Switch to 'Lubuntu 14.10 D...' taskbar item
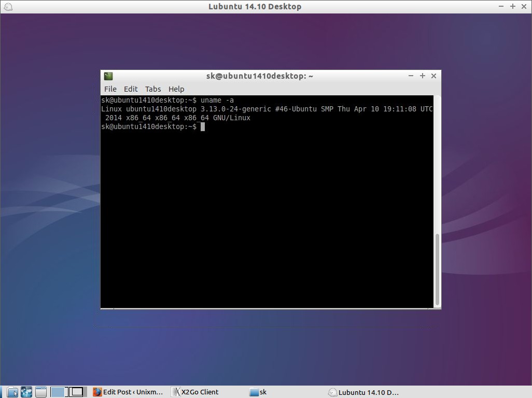Image resolution: width=532 pixels, height=398 pixels. point(363,392)
